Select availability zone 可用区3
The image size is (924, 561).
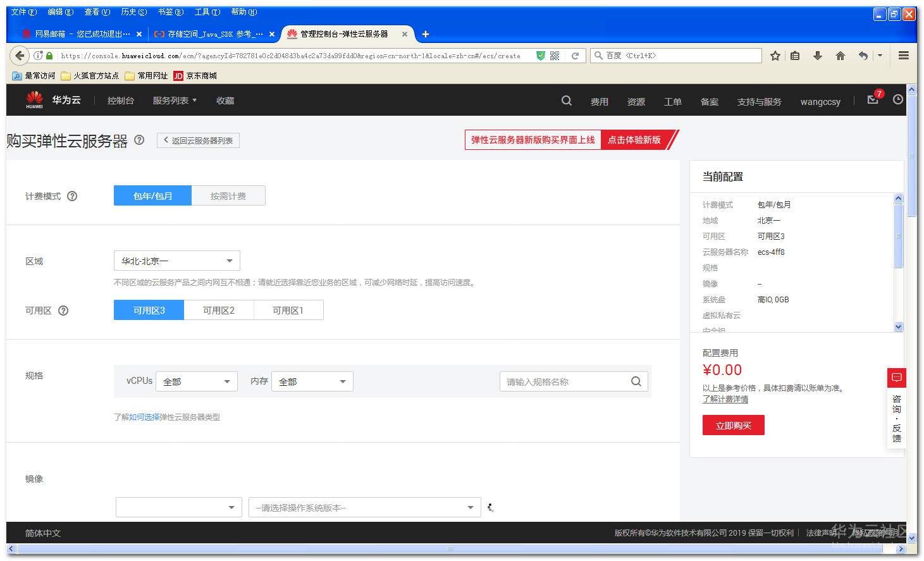click(x=149, y=311)
